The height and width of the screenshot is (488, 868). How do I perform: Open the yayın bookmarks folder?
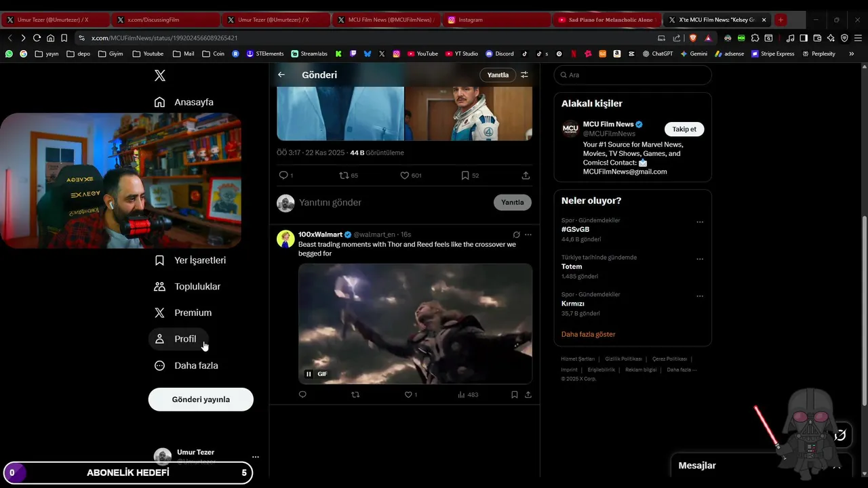click(47, 54)
